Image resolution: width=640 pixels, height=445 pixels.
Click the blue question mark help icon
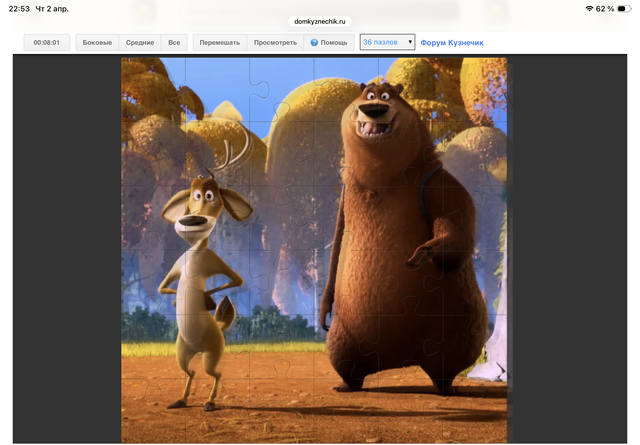point(314,43)
